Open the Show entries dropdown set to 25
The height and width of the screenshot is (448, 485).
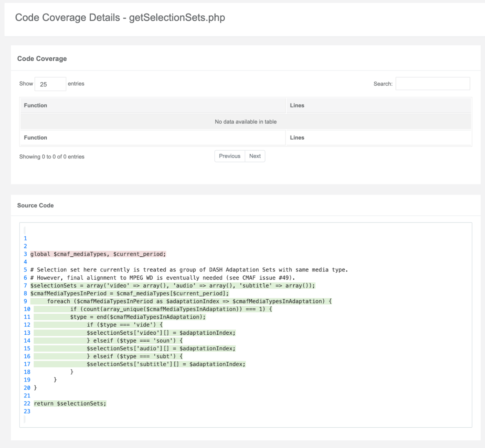click(50, 84)
